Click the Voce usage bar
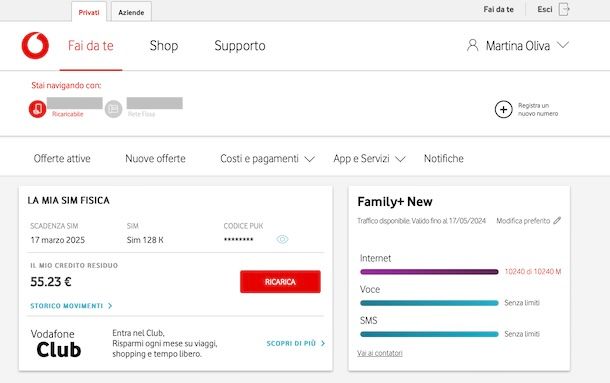Screen dimensions: 610x383 (429, 303)
